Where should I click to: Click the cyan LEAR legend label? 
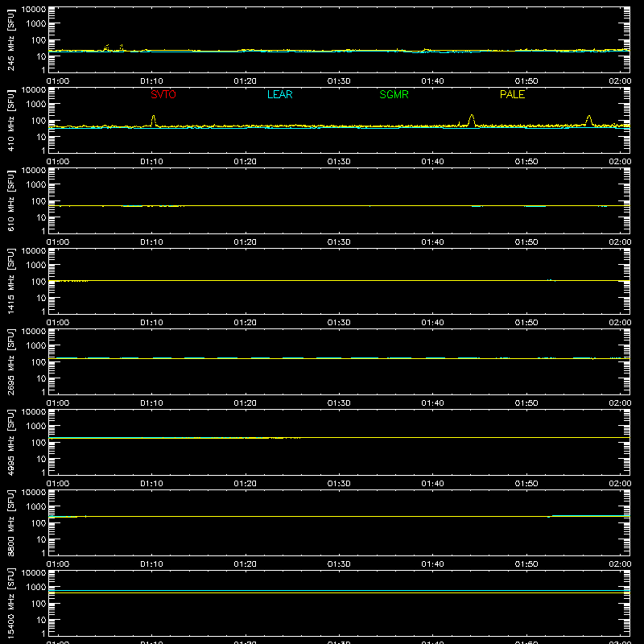279,94
